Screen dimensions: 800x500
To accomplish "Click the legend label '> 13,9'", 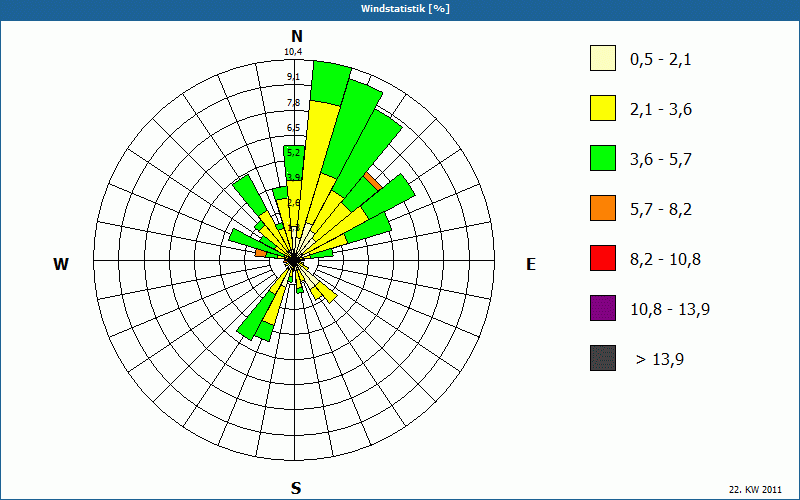I will (660, 360).
